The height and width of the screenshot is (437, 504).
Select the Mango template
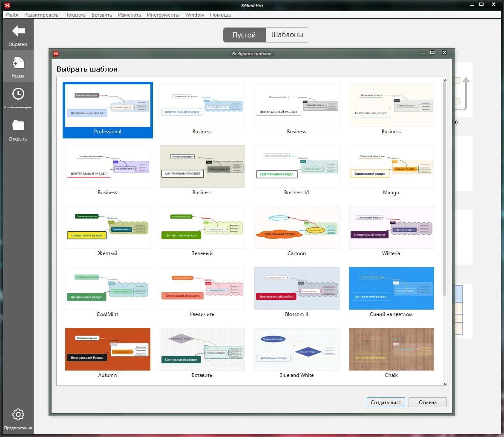(391, 167)
